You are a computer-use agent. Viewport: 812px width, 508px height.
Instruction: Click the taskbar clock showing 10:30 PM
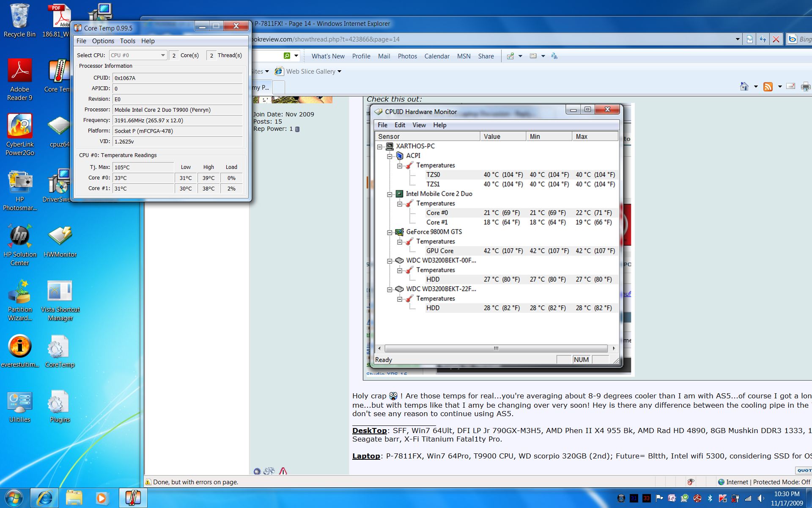click(x=787, y=498)
